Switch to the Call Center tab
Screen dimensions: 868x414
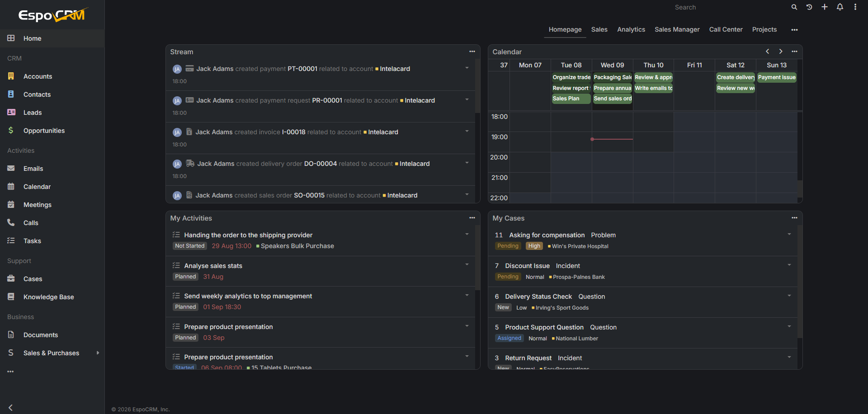726,29
